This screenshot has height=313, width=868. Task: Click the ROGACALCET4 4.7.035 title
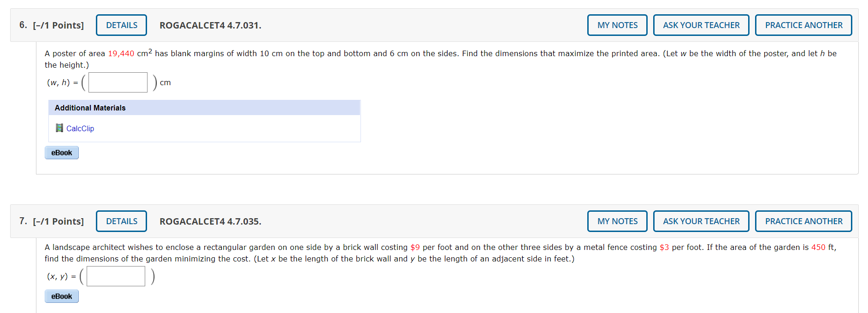(x=210, y=221)
